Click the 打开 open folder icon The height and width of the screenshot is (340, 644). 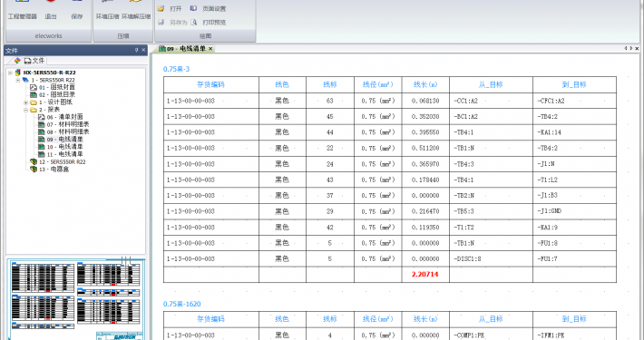click(161, 9)
